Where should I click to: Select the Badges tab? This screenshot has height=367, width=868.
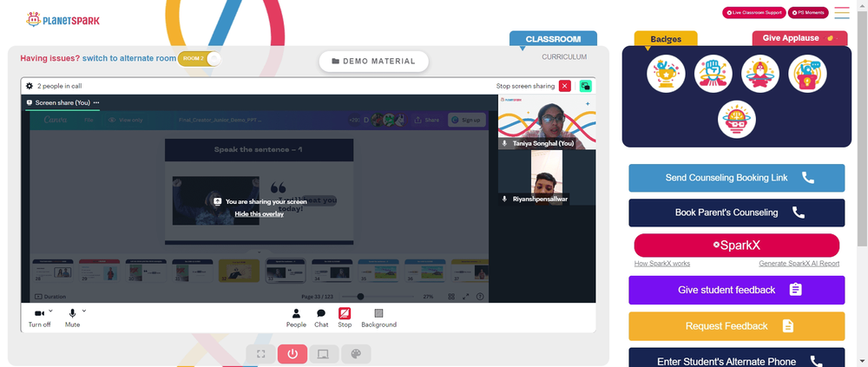pyautogui.click(x=666, y=39)
